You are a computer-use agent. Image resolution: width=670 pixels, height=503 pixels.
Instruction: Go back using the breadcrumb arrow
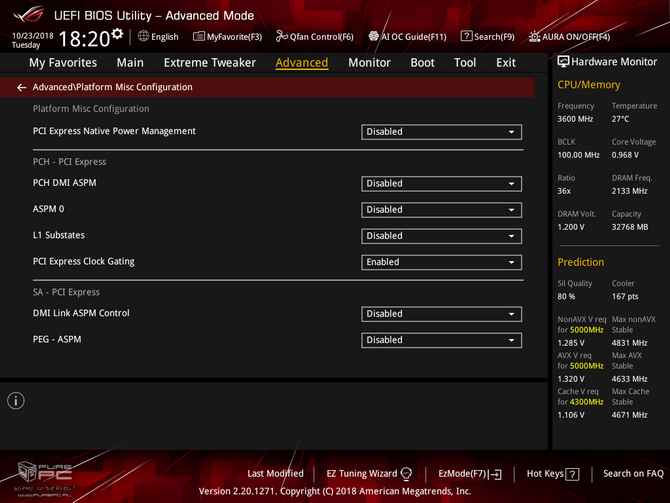coord(21,88)
